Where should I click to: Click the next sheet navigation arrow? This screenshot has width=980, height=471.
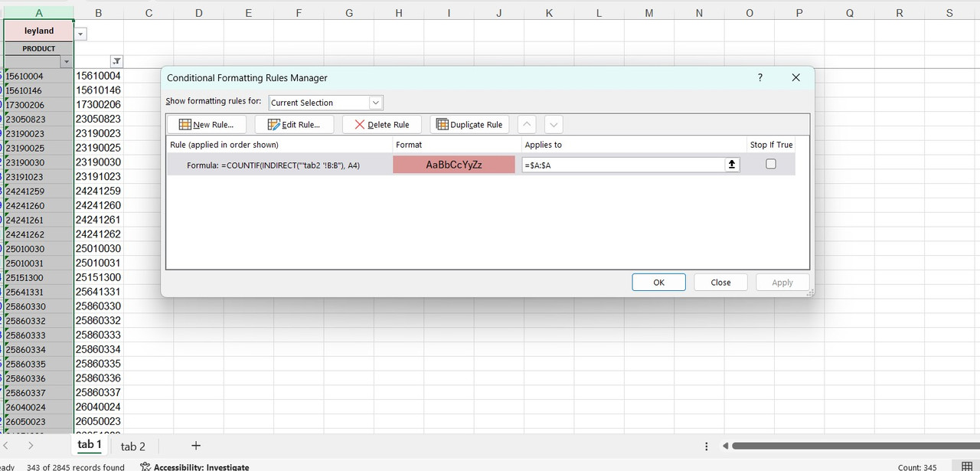tap(31, 446)
